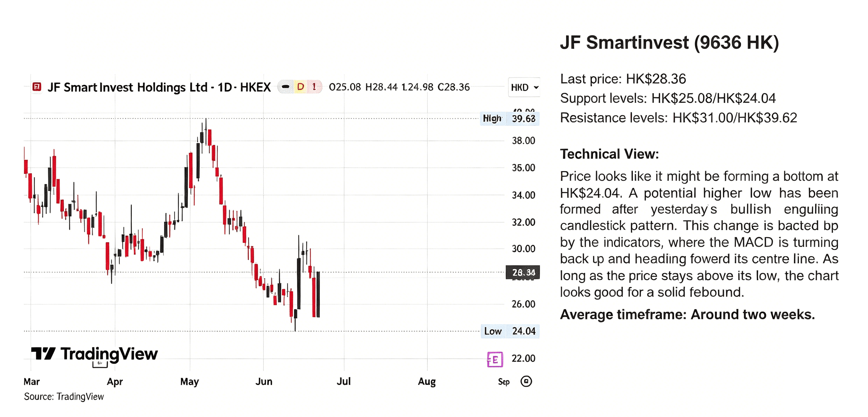The height and width of the screenshot is (417, 868).
Task: Click the red 1 badge
Action: coord(314,87)
